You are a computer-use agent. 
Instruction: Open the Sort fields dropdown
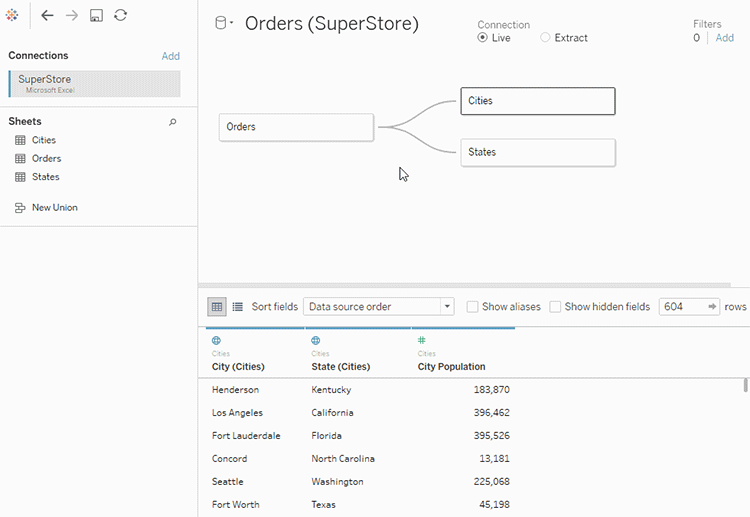[x=379, y=307]
